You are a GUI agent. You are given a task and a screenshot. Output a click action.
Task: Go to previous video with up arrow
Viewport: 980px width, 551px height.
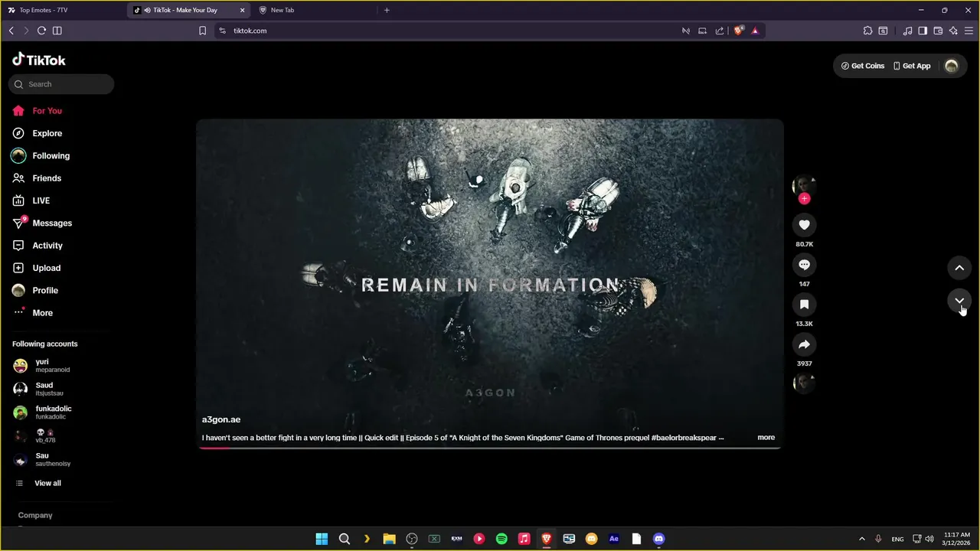[x=959, y=268]
